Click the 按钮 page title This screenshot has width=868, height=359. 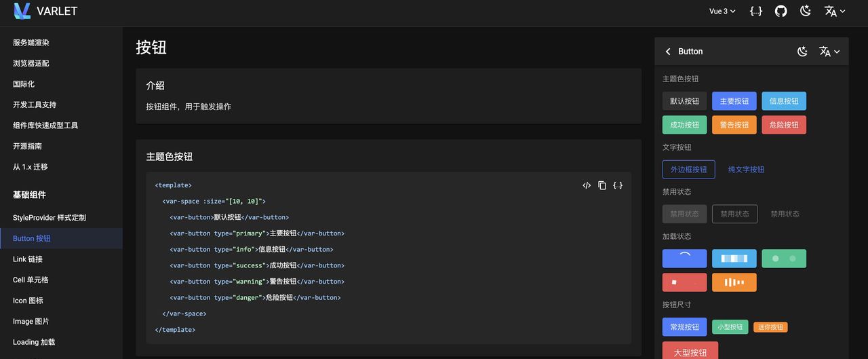pyautogui.click(x=151, y=48)
